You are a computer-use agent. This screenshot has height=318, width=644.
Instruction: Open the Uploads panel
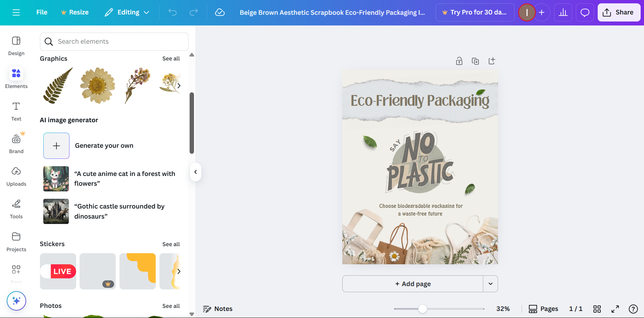[16, 176]
